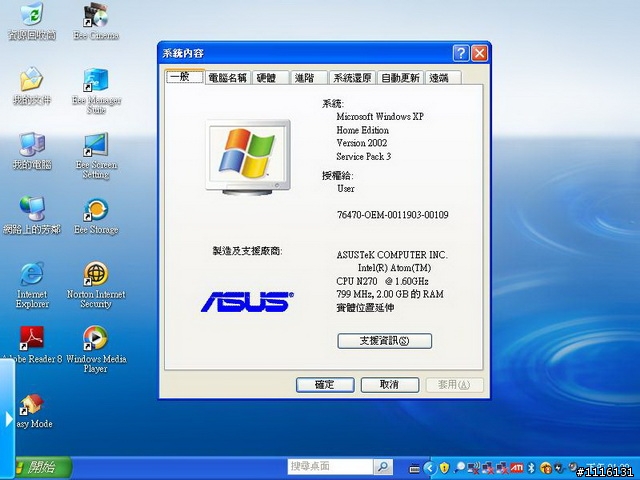Click the 799 MHz, 2.00 GB RAM text

pyautogui.click(x=390, y=294)
